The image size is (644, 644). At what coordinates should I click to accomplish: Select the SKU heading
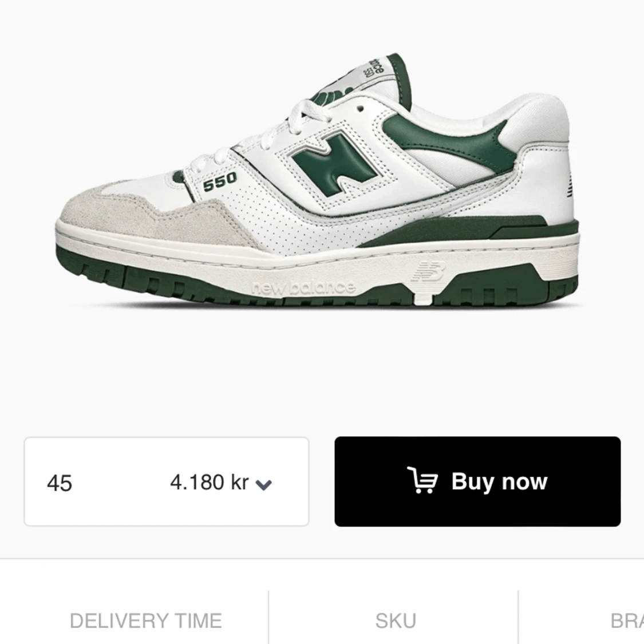[396, 621]
